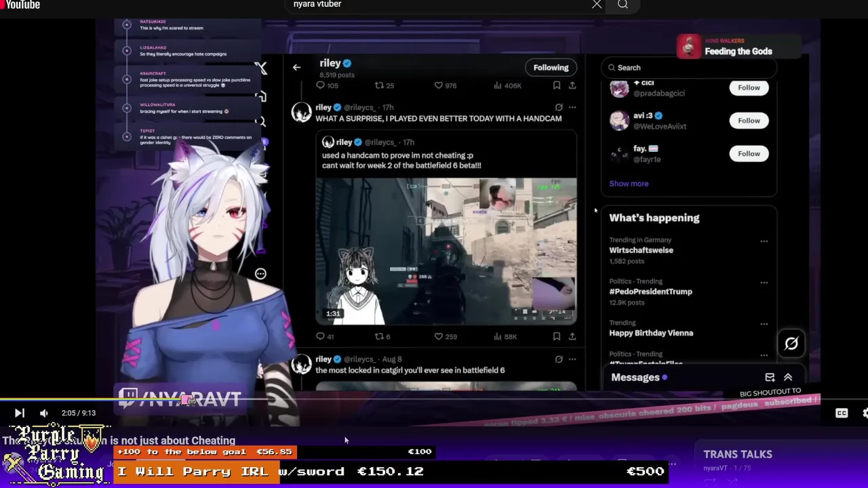This screenshot has height=488, width=868.
Task: Follow the cici @pradabagcici account
Action: coord(749,87)
